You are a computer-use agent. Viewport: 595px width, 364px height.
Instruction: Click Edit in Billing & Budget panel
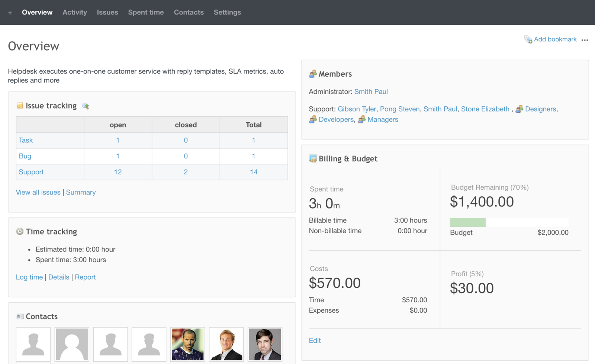(x=315, y=340)
